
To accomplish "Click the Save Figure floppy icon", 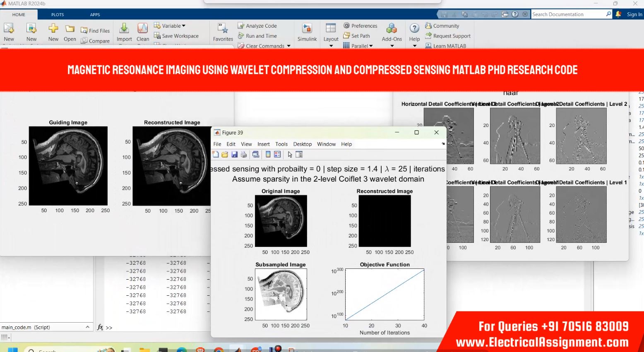I will click(234, 155).
